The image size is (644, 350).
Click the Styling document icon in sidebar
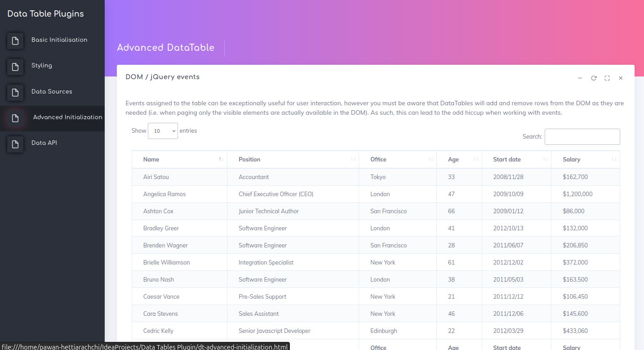[x=15, y=67]
